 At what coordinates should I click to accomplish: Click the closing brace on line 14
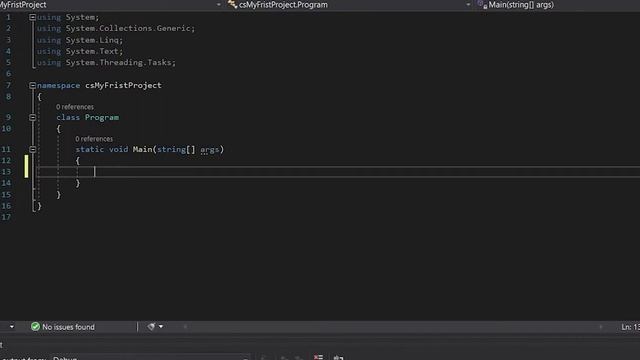pos(78,183)
